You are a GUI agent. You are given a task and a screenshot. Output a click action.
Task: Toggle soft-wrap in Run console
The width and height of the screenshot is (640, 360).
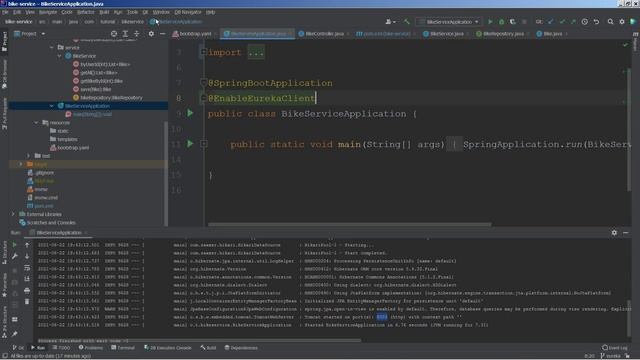pyautogui.click(x=27, y=268)
